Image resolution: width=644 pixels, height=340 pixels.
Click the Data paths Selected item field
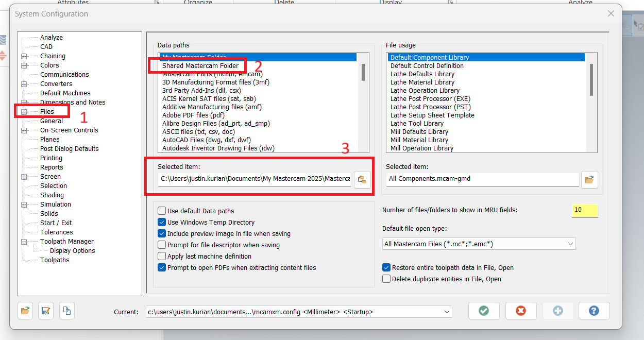tap(255, 179)
